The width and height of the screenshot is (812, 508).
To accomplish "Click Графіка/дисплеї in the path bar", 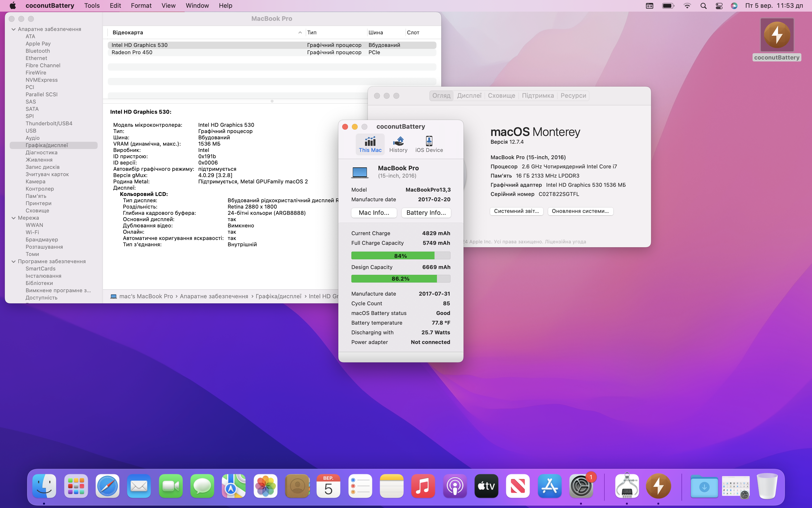I will click(x=278, y=296).
